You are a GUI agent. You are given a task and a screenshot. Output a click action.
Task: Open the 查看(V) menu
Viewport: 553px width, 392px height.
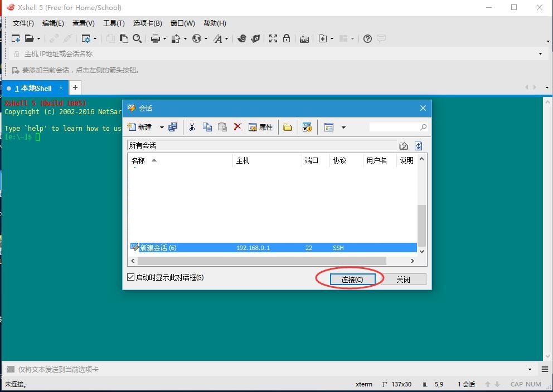tap(84, 23)
